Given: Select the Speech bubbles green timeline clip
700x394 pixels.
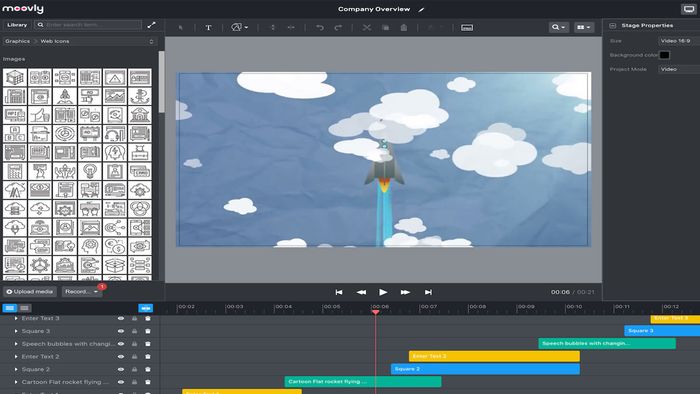Looking at the screenshot, I should (x=607, y=343).
